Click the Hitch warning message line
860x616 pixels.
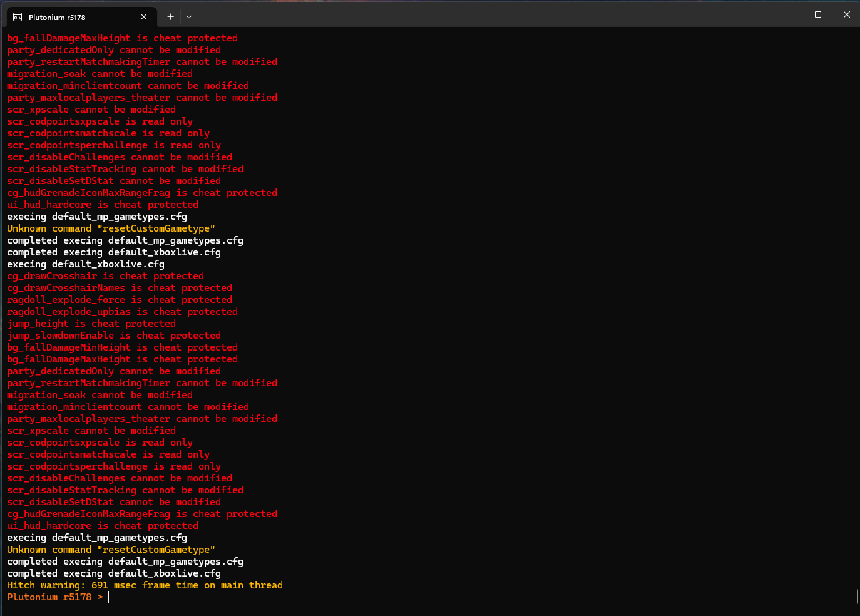pyautogui.click(x=145, y=585)
